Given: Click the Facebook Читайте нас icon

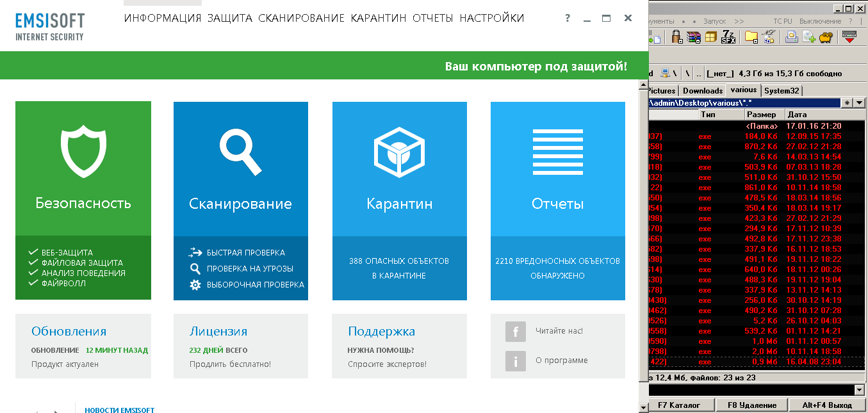Looking at the screenshot, I should (x=516, y=331).
